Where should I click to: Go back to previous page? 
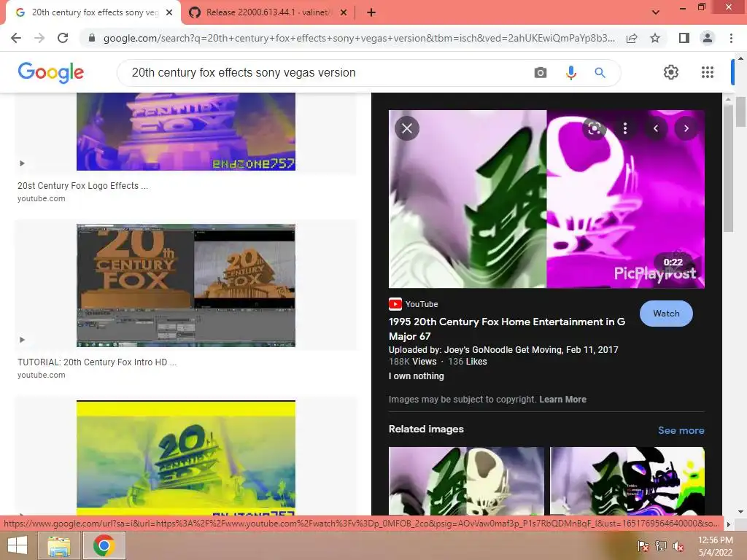point(16,38)
